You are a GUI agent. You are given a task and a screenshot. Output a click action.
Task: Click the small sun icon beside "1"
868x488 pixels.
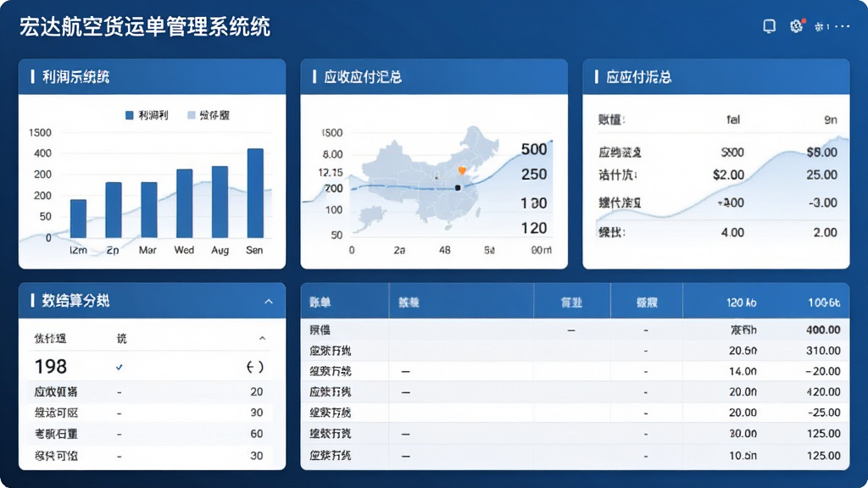click(819, 26)
